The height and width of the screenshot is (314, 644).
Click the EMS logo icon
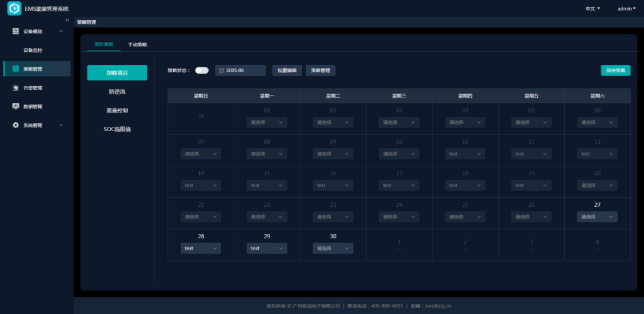(x=14, y=8)
